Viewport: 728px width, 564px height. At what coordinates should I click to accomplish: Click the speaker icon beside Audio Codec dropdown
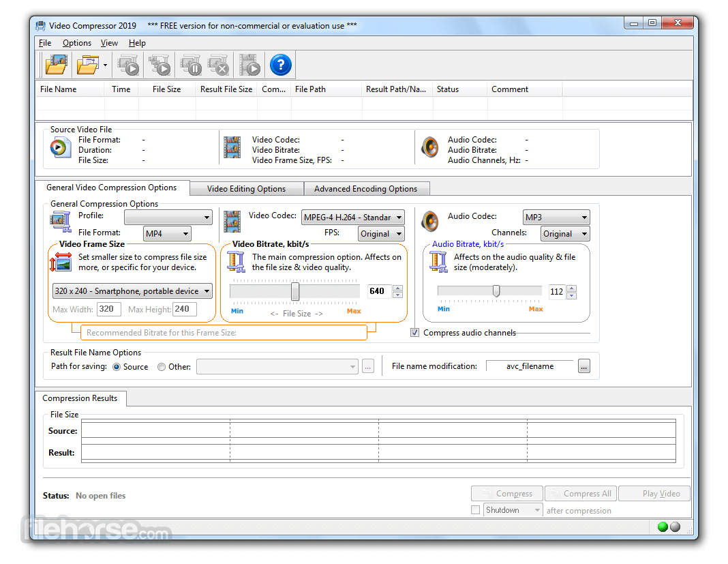[430, 221]
